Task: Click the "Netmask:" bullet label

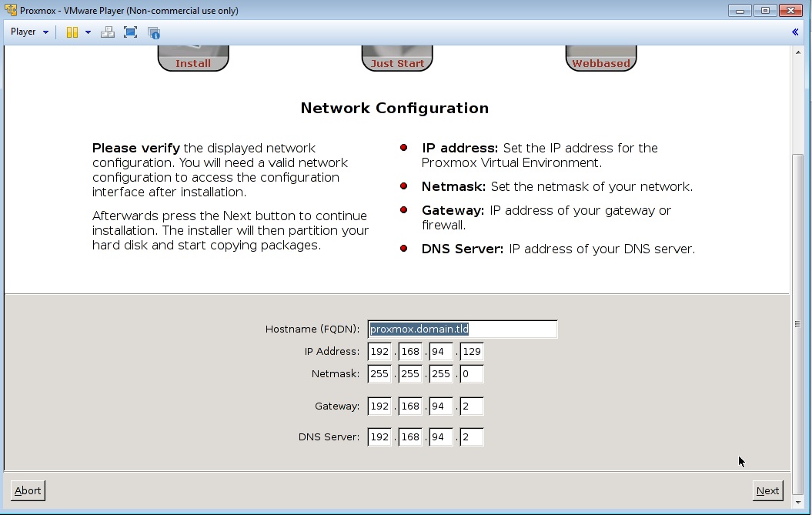Action: pos(453,186)
